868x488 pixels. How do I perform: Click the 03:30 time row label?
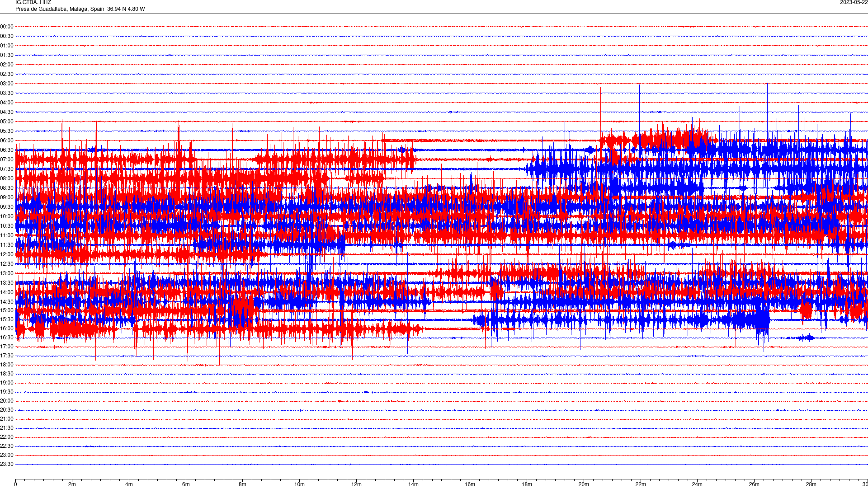(7, 93)
